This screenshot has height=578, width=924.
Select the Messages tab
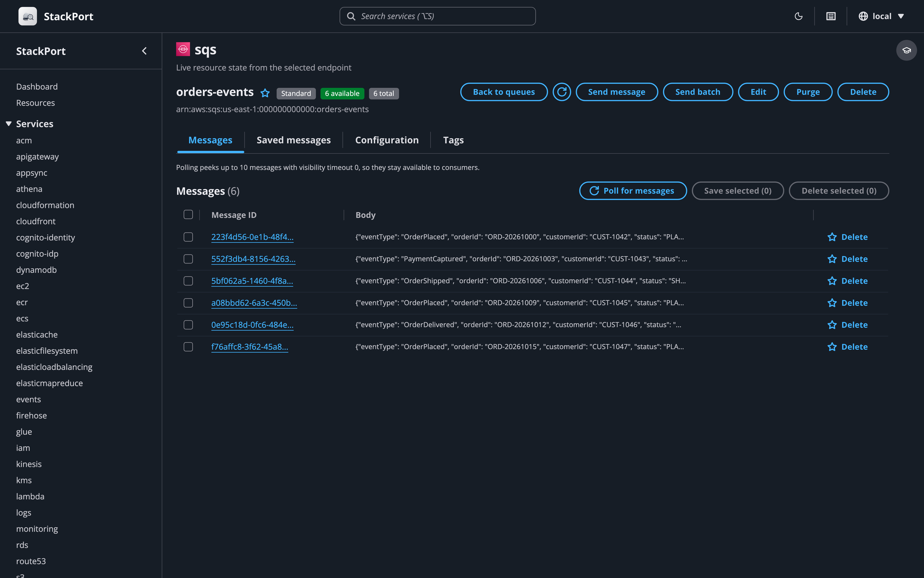pyautogui.click(x=210, y=140)
